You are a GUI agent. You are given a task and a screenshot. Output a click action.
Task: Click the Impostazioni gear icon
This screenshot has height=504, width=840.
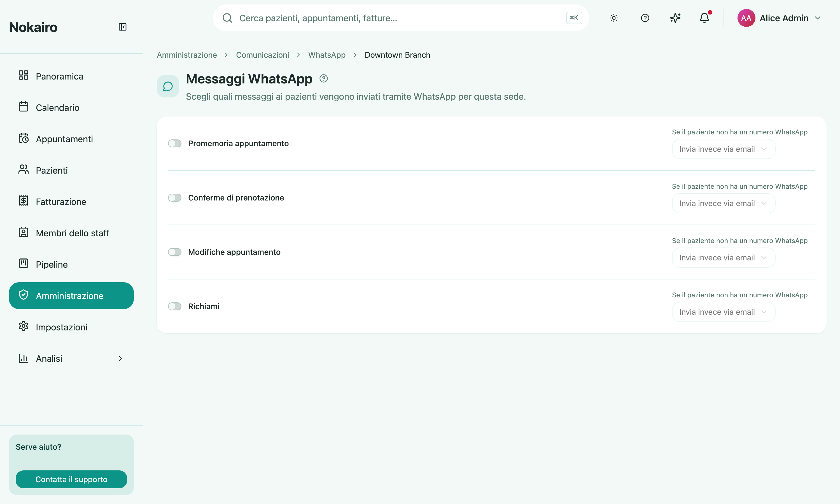(x=24, y=326)
